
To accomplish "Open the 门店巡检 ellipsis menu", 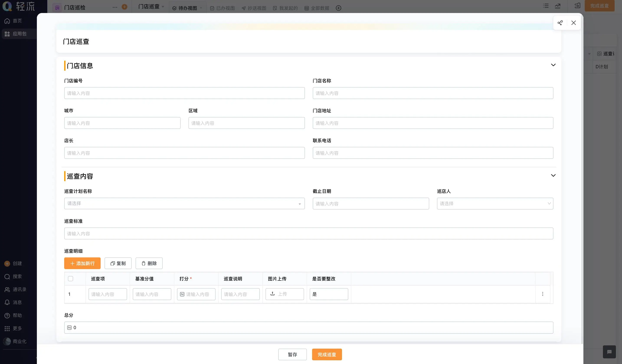I will tap(115, 7).
